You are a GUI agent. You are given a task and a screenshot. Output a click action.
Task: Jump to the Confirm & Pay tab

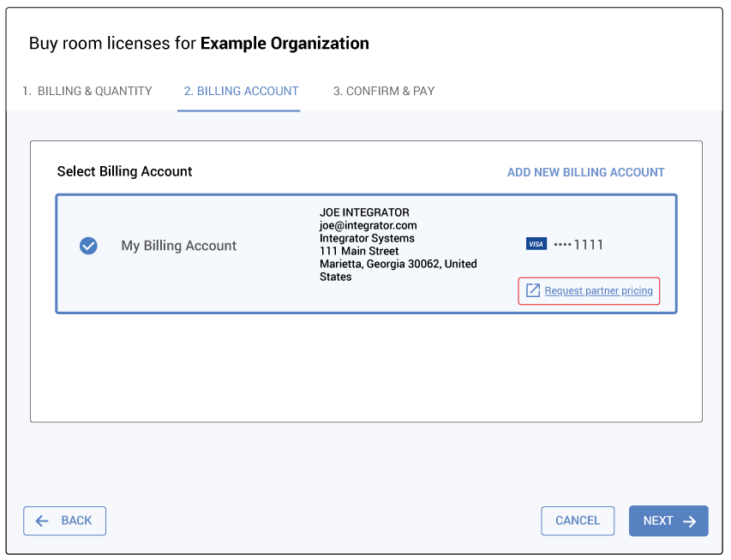pos(384,91)
